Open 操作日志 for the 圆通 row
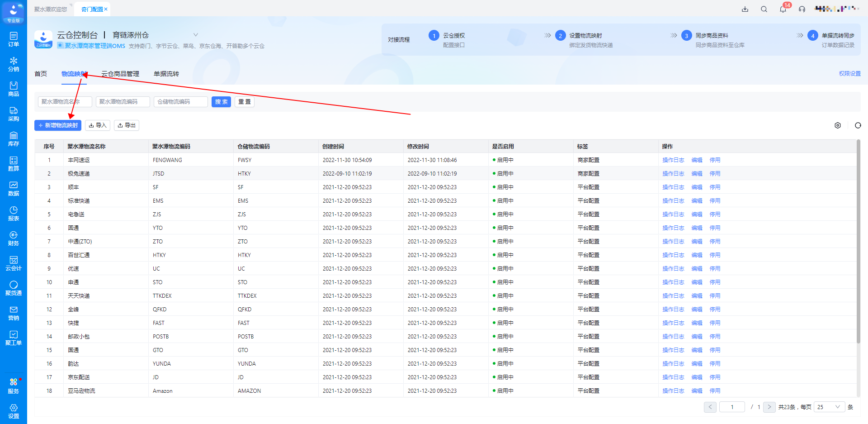868x424 pixels. (x=673, y=228)
